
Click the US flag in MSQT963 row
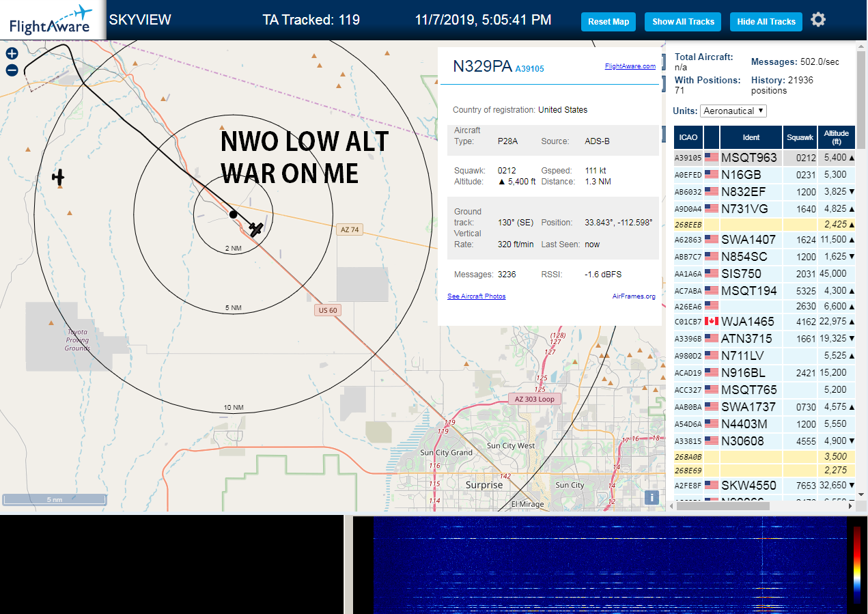pos(712,158)
